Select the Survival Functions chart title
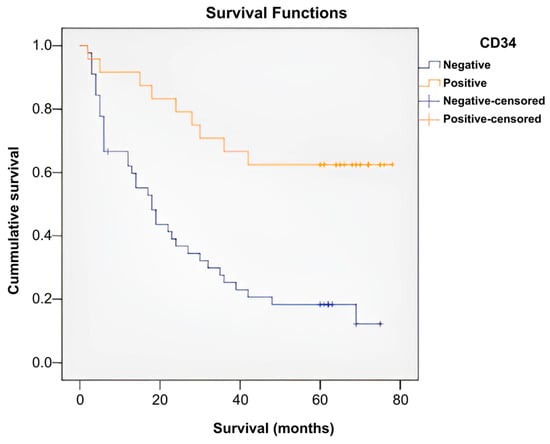This screenshot has height=444, width=550. [x=276, y=13]
